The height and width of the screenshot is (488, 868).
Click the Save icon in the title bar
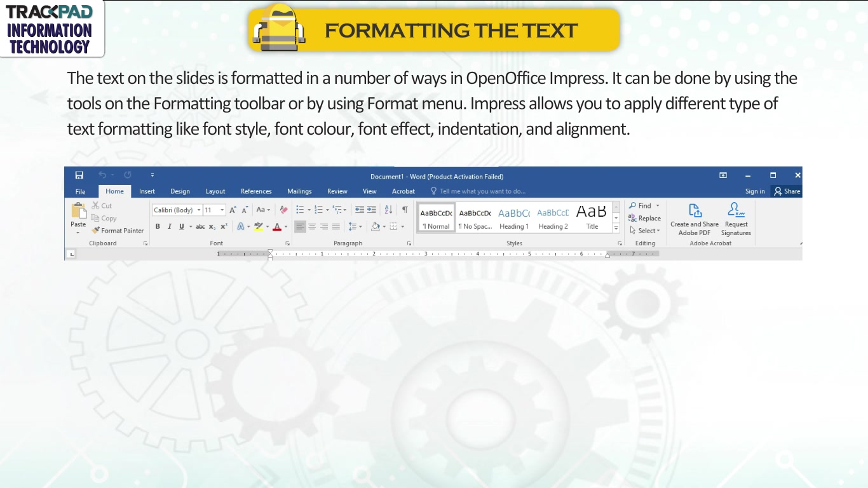79,175
